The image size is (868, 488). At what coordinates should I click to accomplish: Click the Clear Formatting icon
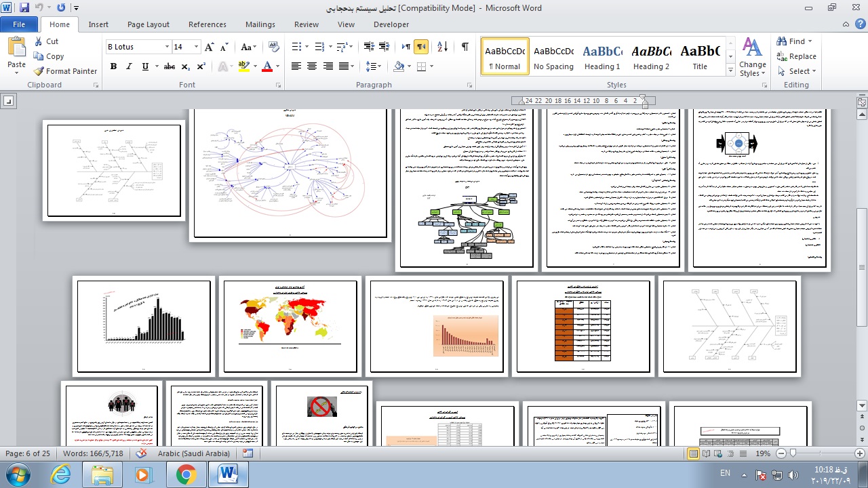coord(274,47)
